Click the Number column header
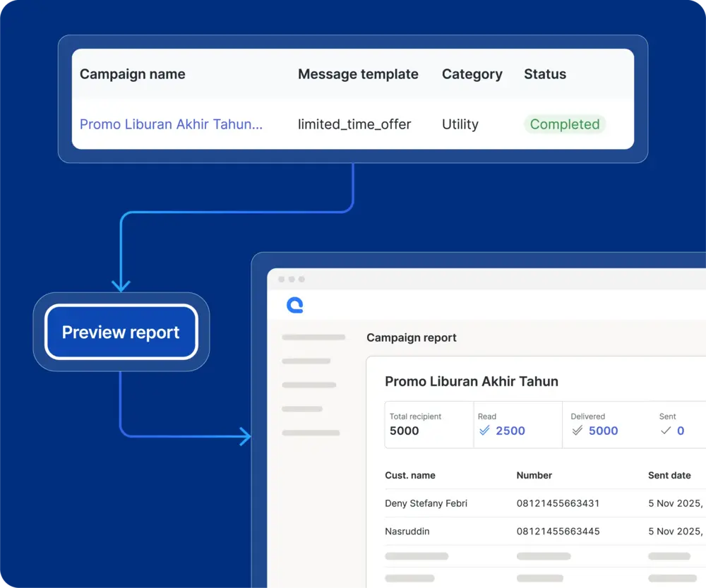 tap(534, 475)
